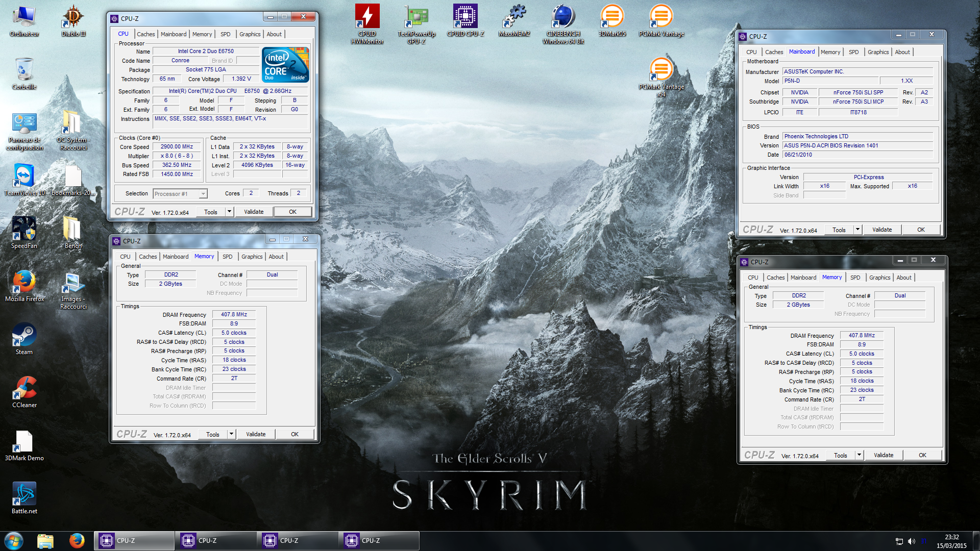
Task: Launch 3DMark05 shortcut
Action: [x=612, y=20]
